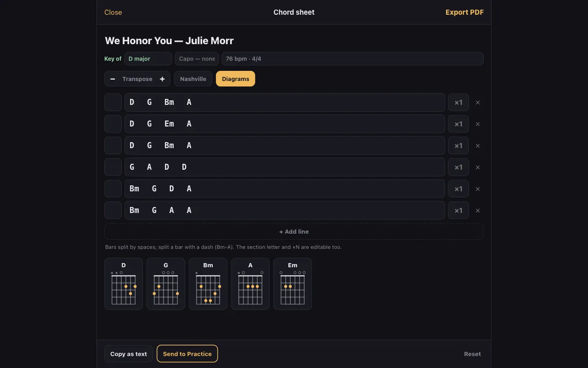Remove the 'Bm G A A' line
The image size is (588, 368).
click(x=478, y=211)
